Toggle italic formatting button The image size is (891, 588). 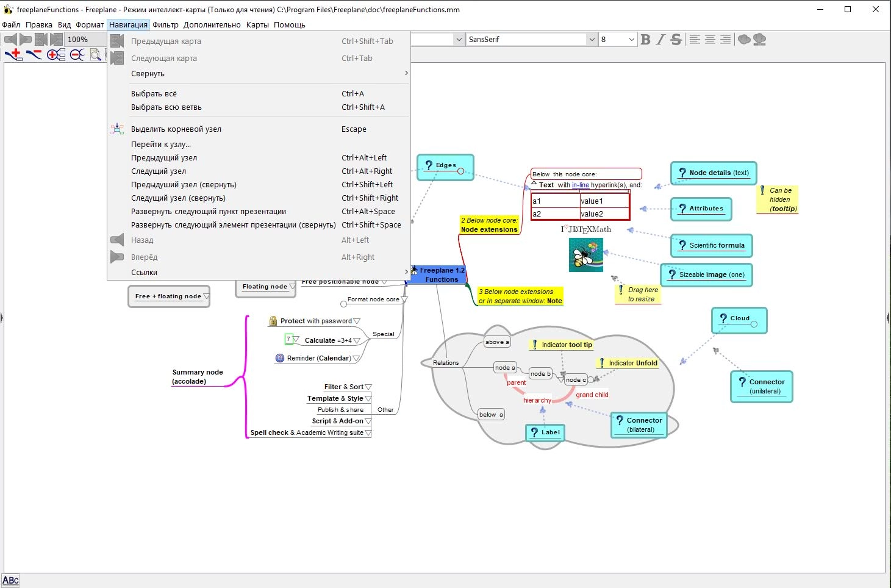coord(660,40)
